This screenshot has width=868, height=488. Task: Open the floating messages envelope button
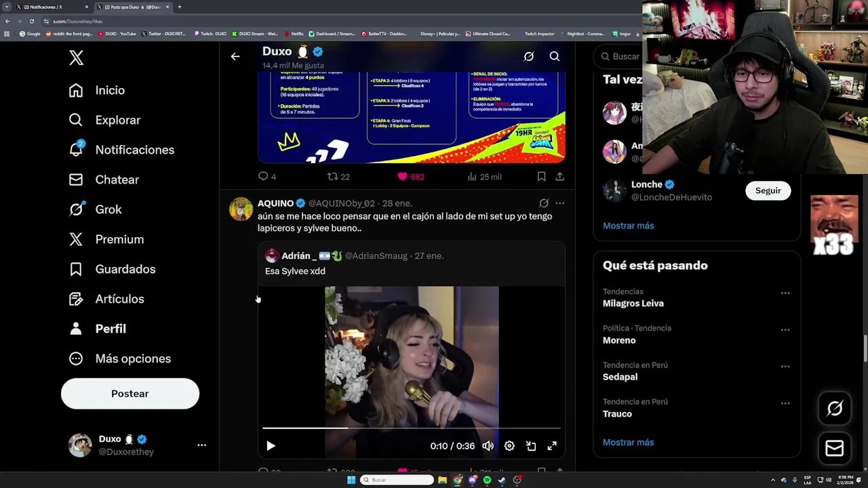coord(835,449)
